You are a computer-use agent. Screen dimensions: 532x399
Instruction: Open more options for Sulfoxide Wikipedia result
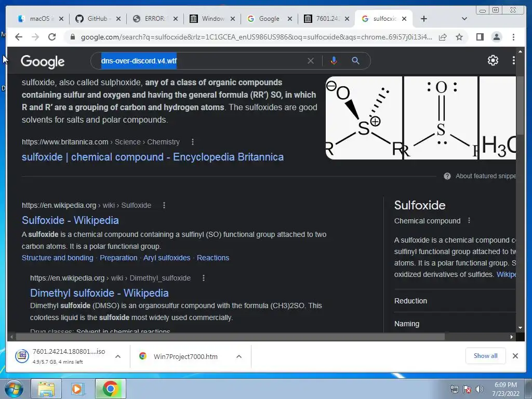pyautogui.click(x=164, y=205)
